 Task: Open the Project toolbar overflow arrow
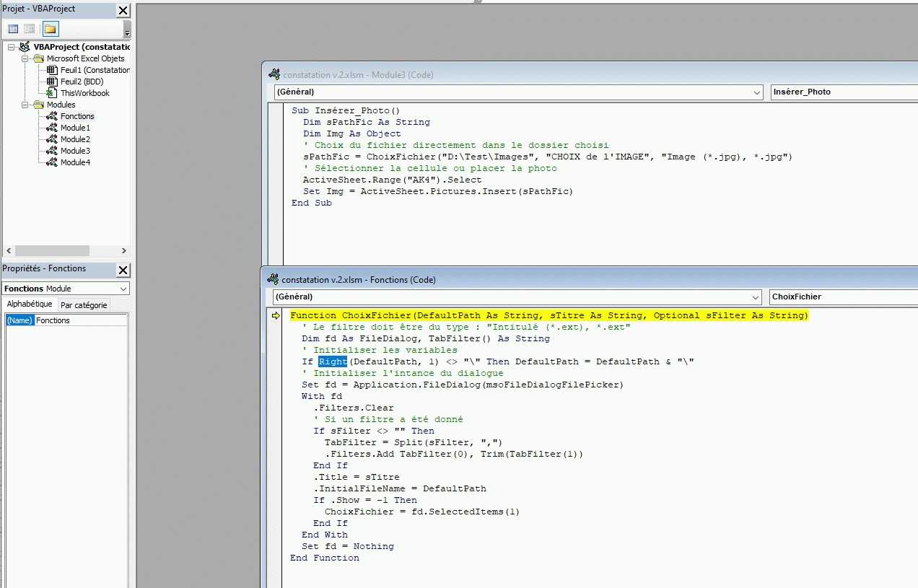(x=127, y=33)
